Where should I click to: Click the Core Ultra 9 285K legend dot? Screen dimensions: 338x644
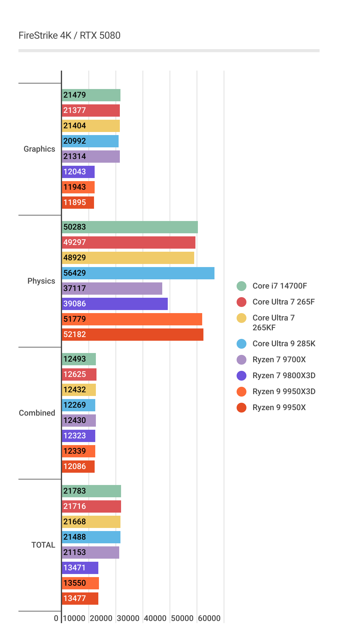242,343
